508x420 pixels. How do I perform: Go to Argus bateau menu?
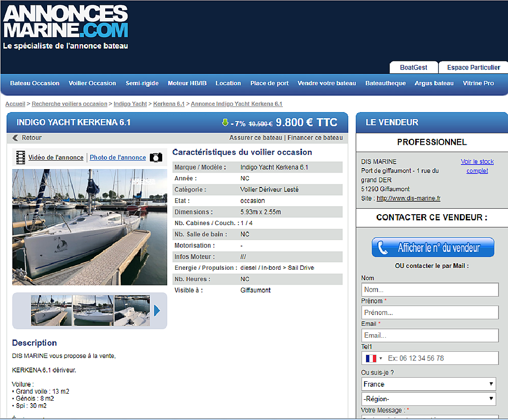pyautogui.click(x=434, y=83)
